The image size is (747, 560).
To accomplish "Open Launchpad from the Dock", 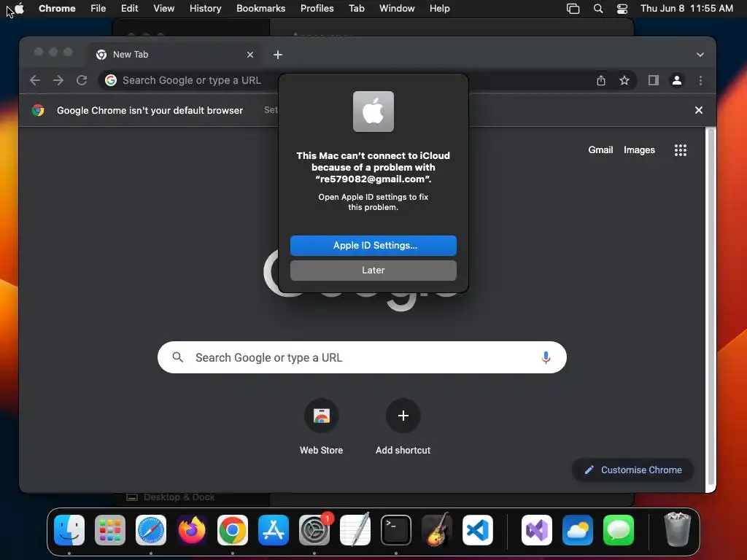I will click(x=110, y=530).
